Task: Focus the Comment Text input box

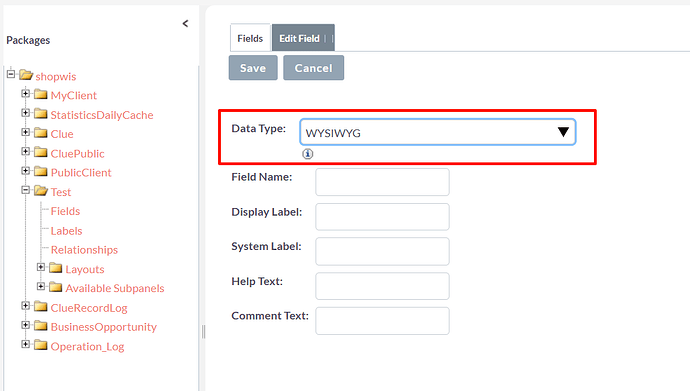Action: (x=382, y=321)
